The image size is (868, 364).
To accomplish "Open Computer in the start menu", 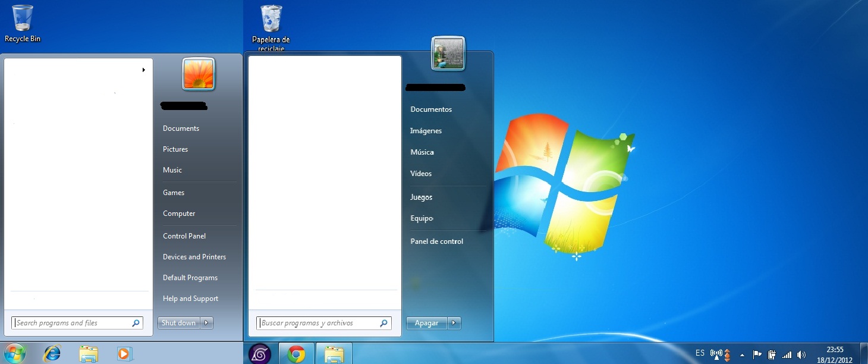I will [179, 214].
